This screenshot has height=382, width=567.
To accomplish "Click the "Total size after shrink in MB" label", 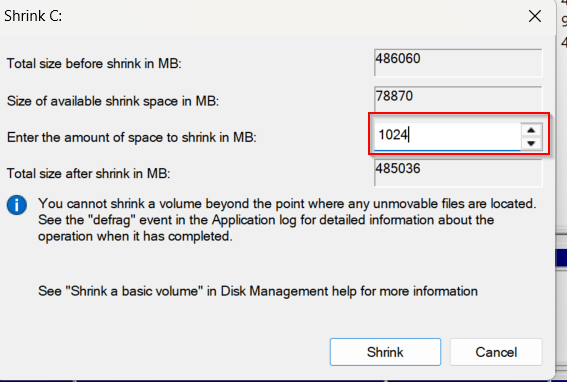I will point(89,174).
